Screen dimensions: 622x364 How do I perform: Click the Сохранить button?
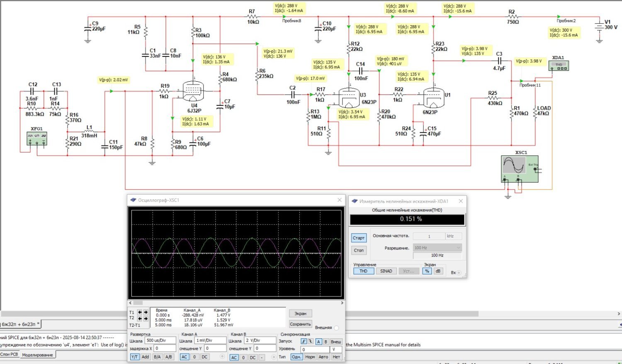pyautogui.click(x=300, y=324)
